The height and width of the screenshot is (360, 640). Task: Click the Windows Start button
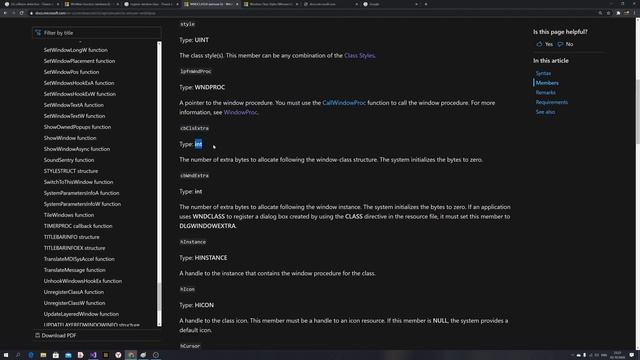coord(6,355)
